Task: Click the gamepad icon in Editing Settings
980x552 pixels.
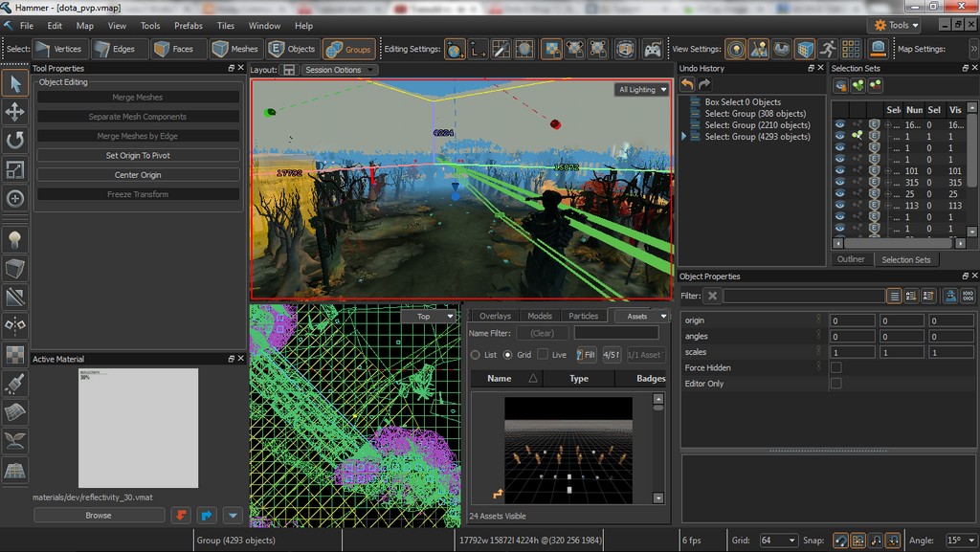Action: [x=653, y=49]
